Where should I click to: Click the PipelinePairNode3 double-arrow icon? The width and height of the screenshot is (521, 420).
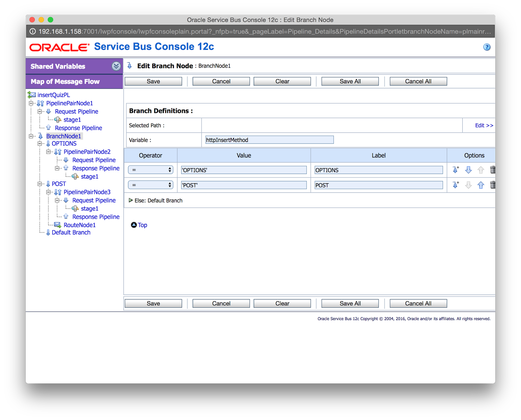58,192
